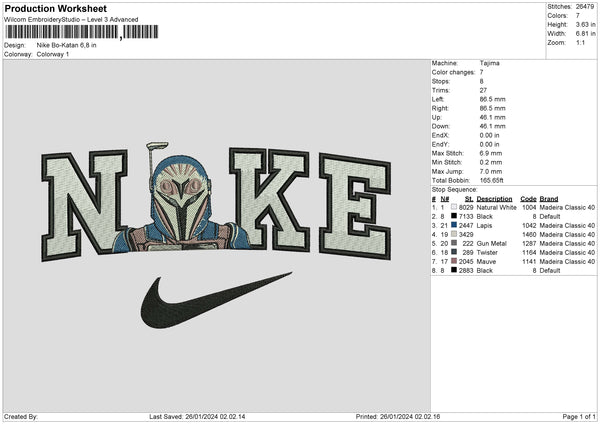
Task: Click the stitches count '26479'
Action: tap(585, 7)
